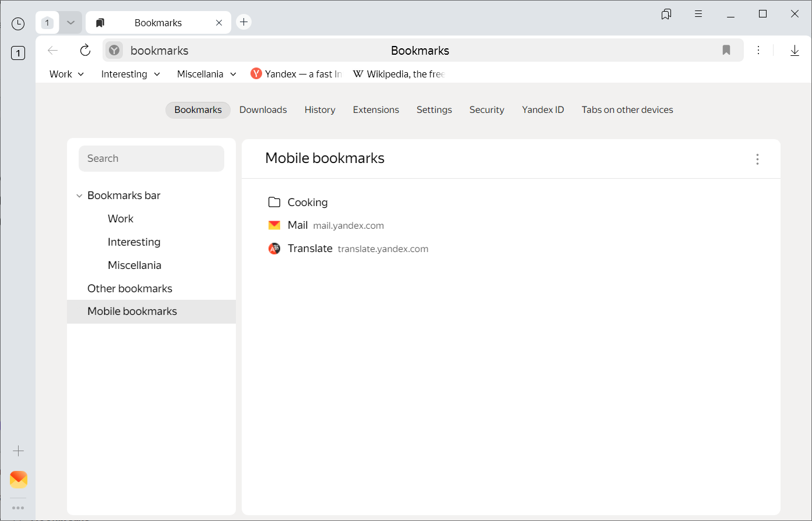Open the downloads arrow icon

(x=795, y=51)
